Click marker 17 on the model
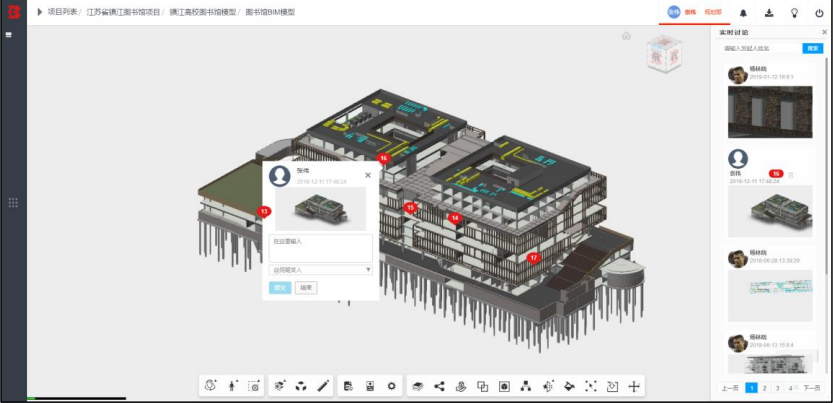833x403 pixels. click(x=534, y=259)
